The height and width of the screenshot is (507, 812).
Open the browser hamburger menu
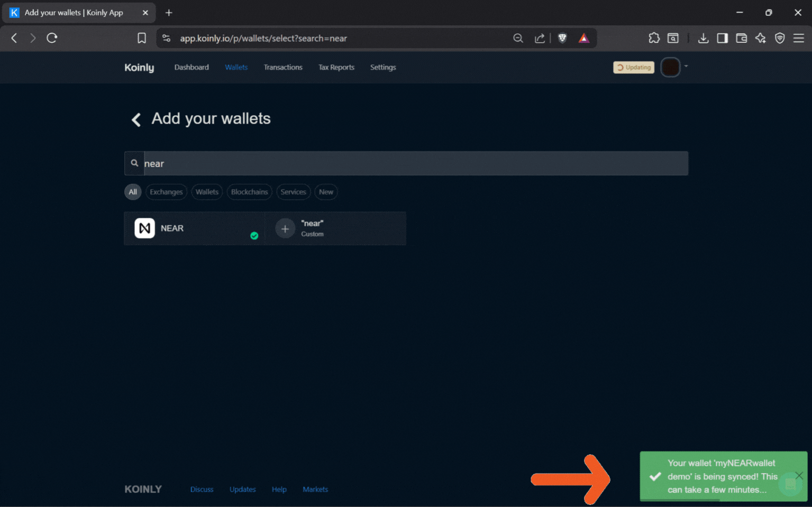click(799, 38)
